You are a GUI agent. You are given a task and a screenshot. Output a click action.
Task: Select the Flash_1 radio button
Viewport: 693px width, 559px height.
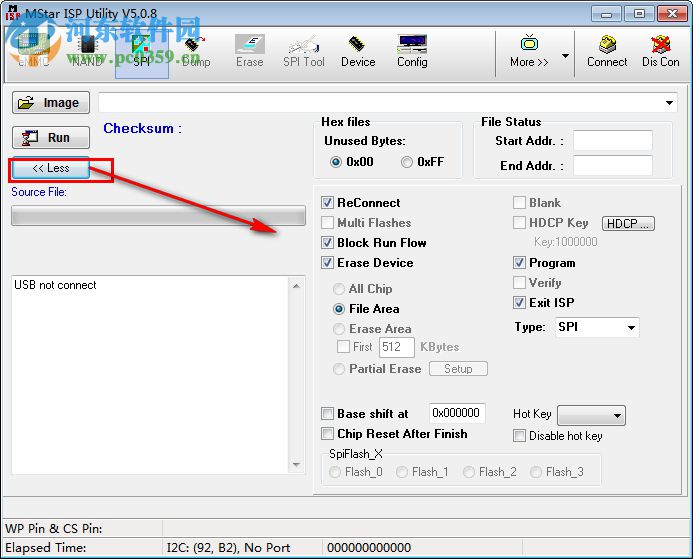click(x=402, y=472)
